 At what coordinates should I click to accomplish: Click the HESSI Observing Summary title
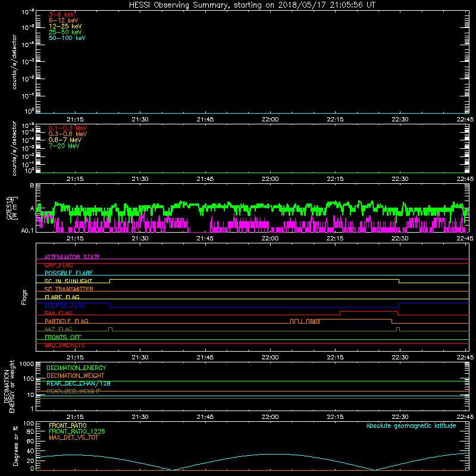coord(252,5)
